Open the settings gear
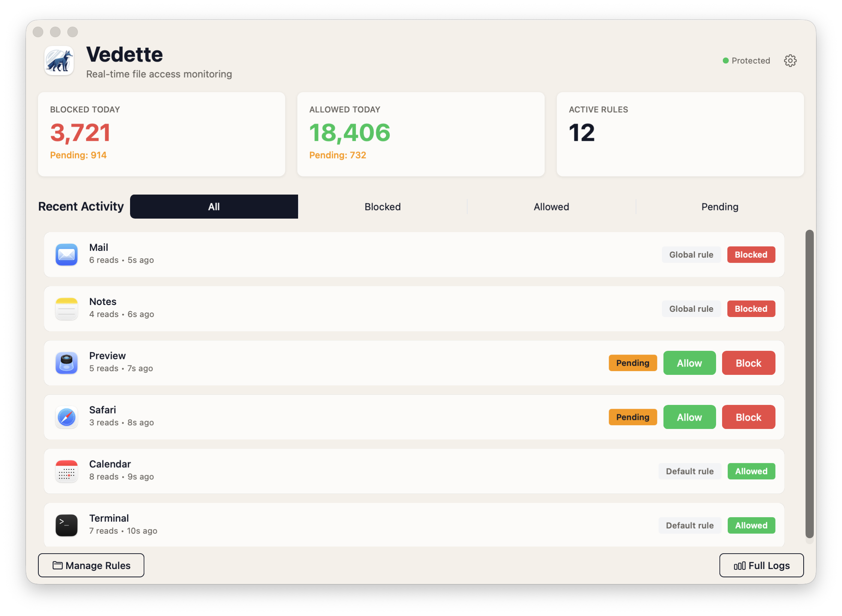Viewport: 842px width, 616px height. click(791, 60)
